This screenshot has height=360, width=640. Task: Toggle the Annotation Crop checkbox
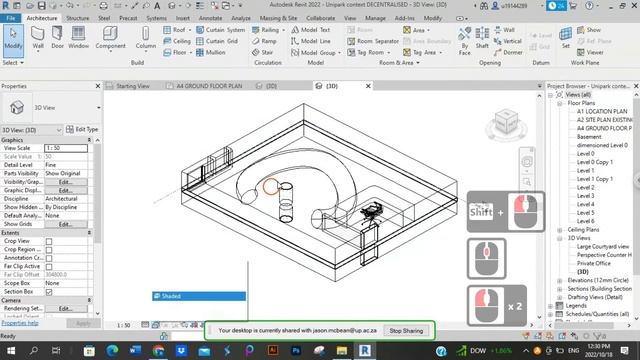pyautogui.click(x=49, y=258)
